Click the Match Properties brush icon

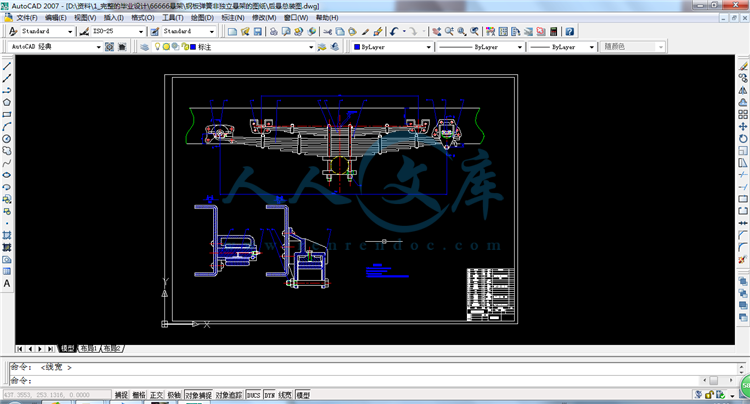point(365,32)
